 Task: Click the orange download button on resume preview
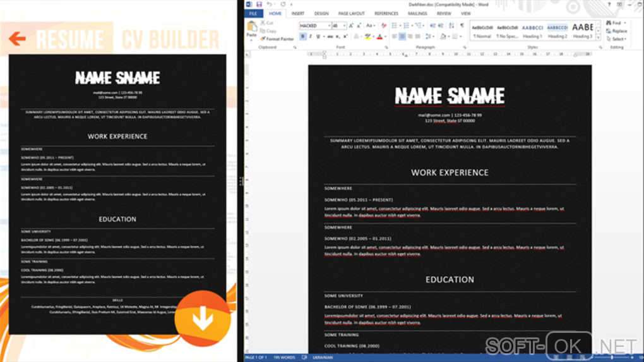[x=203, y=318]
